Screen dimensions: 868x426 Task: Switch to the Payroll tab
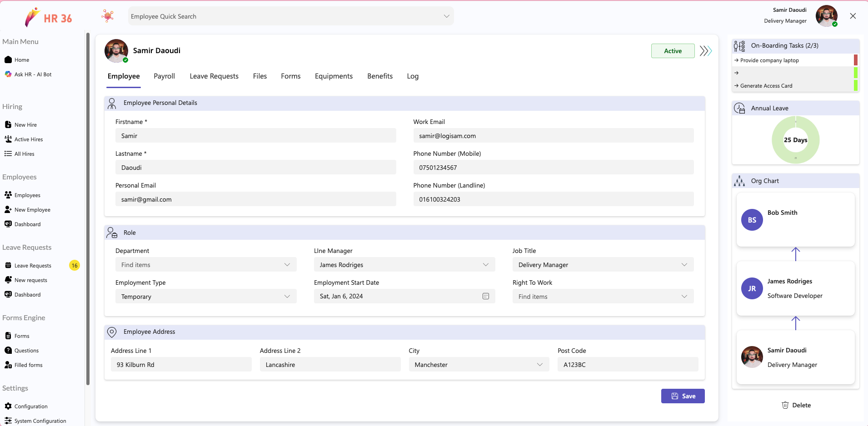164,76
